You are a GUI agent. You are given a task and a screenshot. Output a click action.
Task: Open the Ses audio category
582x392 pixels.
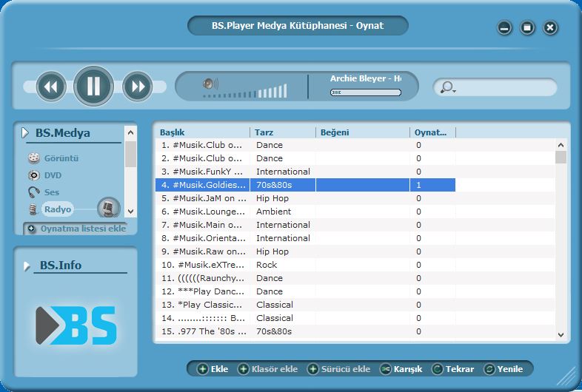(x=44, y=192)
